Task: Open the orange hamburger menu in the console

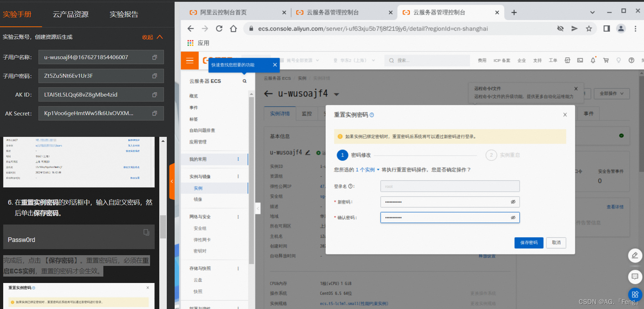Action: click(x=190, y=61)
